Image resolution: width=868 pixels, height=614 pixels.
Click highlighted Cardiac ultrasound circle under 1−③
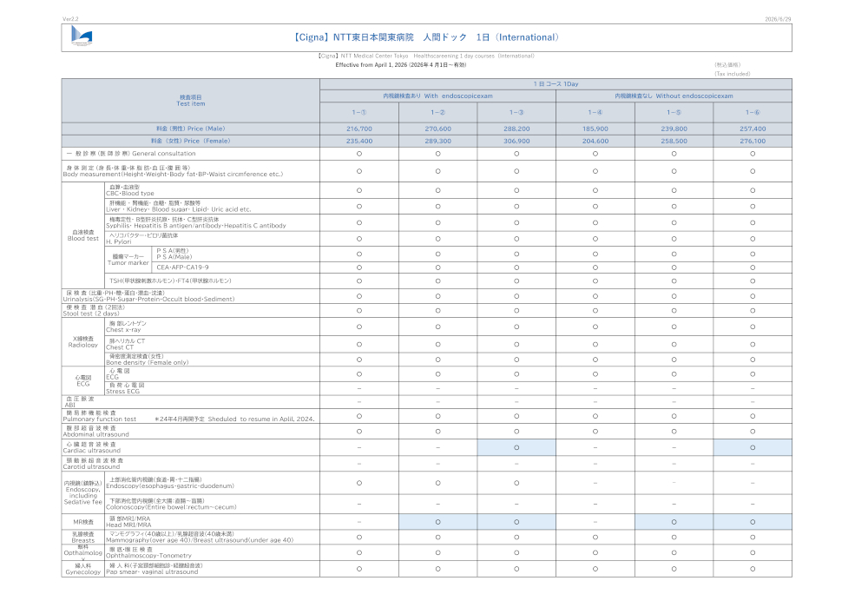click(x=516, y=447)
